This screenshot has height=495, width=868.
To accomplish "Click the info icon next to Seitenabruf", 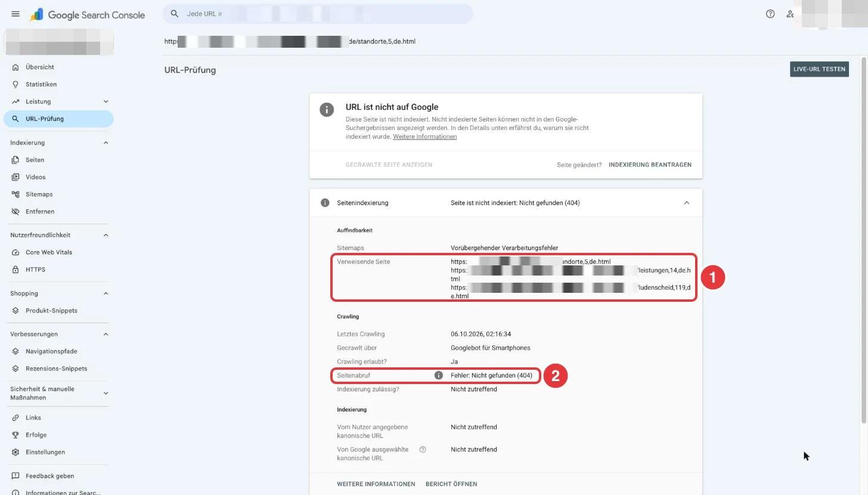I will point(438,376).
